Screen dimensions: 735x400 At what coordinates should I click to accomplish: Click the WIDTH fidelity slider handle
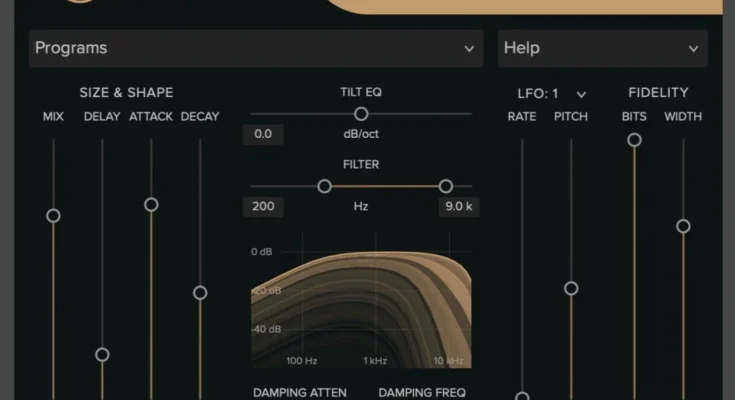coord(683,226)
